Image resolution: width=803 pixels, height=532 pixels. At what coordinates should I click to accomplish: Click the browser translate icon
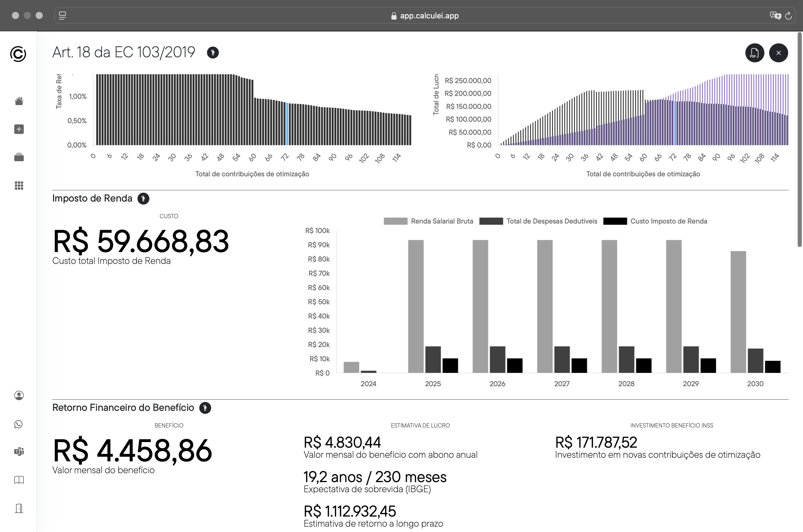[x=775, y=16]
